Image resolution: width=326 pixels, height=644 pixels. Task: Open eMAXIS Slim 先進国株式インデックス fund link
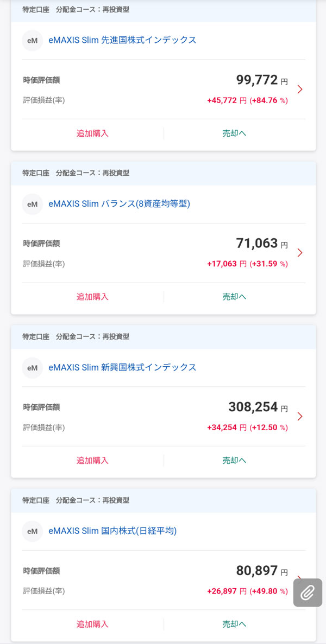122,40
